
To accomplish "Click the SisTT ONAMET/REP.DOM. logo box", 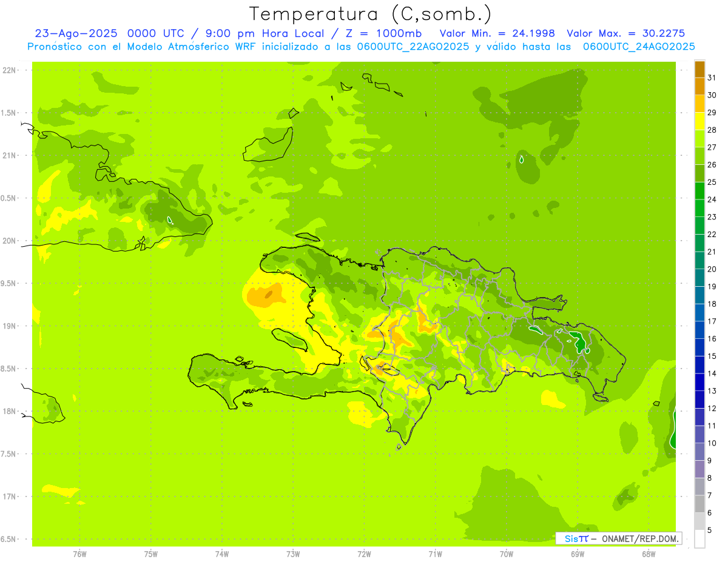I will tap(618, 538).
